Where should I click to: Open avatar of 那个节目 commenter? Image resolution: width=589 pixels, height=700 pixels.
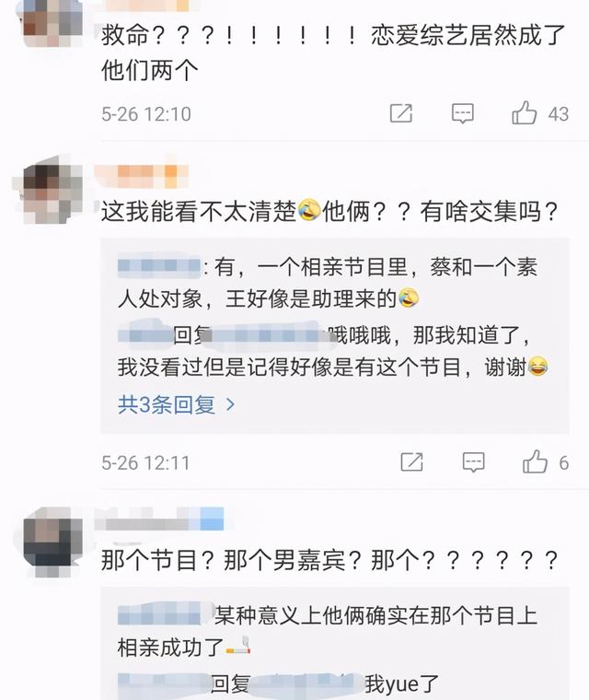(x=52, y=542)
